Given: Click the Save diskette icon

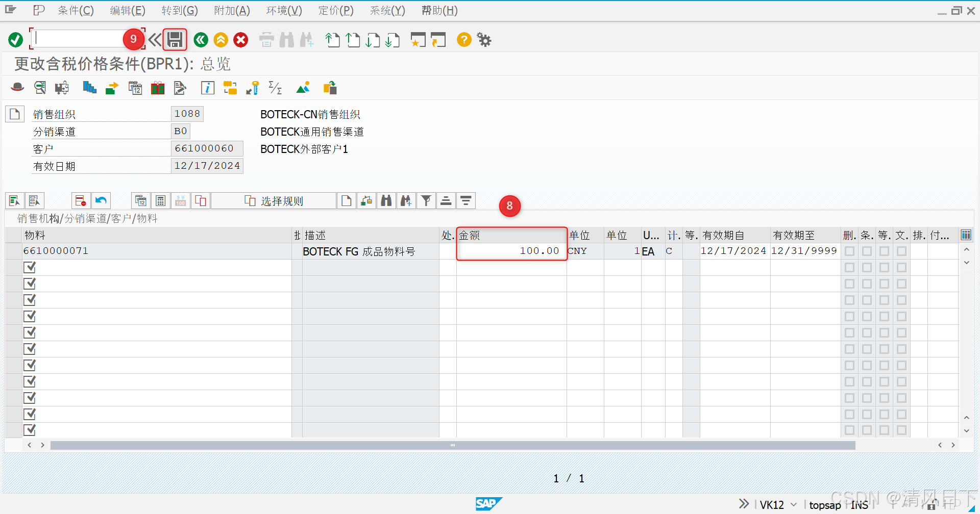Looking at the screenshot, I should tap(175, 40).
